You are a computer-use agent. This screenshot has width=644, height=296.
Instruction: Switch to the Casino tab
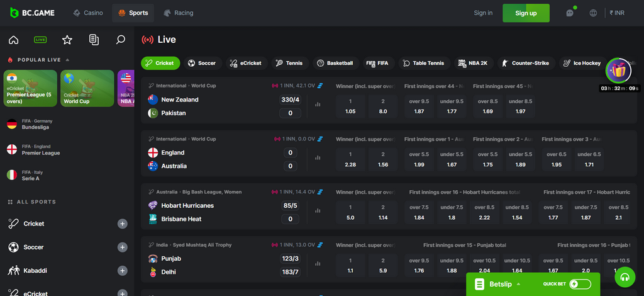pos(87,13)
